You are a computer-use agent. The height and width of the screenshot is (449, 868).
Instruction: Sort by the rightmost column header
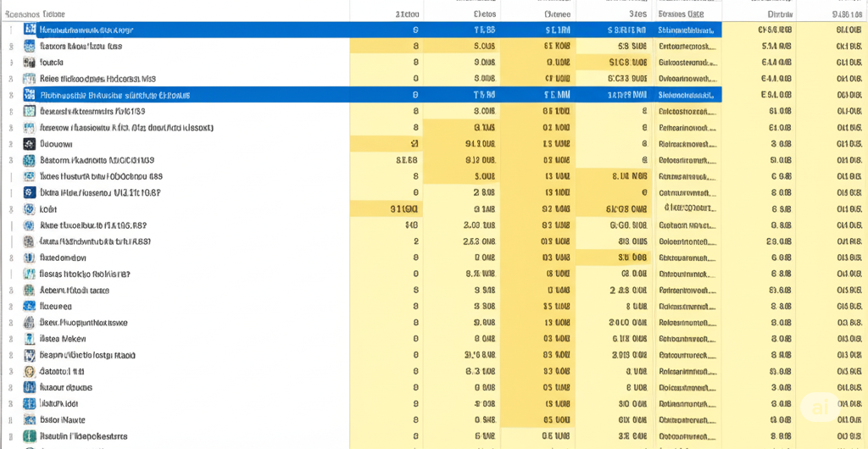point(848,14)
